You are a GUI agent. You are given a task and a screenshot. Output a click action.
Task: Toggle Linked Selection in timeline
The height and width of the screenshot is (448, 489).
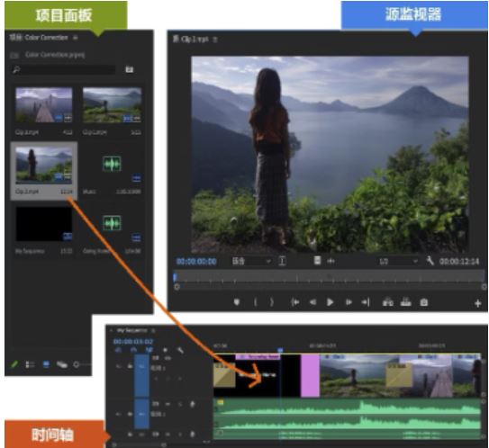(x=149, y=350)
